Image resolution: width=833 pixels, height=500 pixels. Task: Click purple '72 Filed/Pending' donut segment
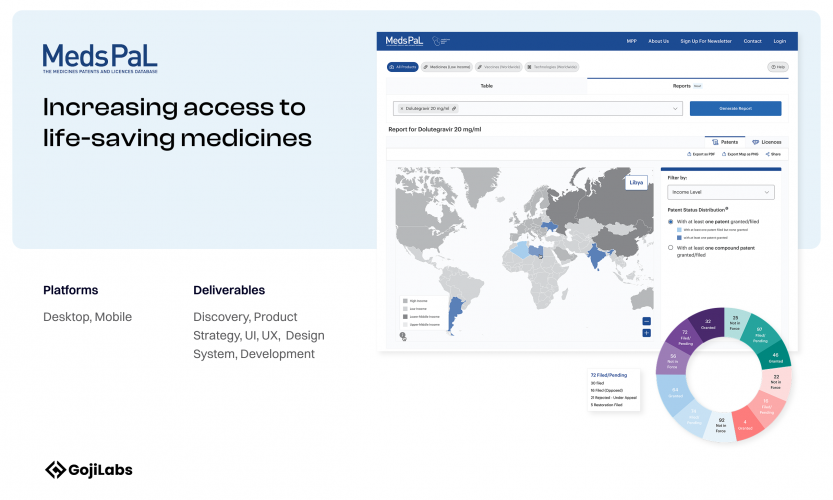click(686, 337)
